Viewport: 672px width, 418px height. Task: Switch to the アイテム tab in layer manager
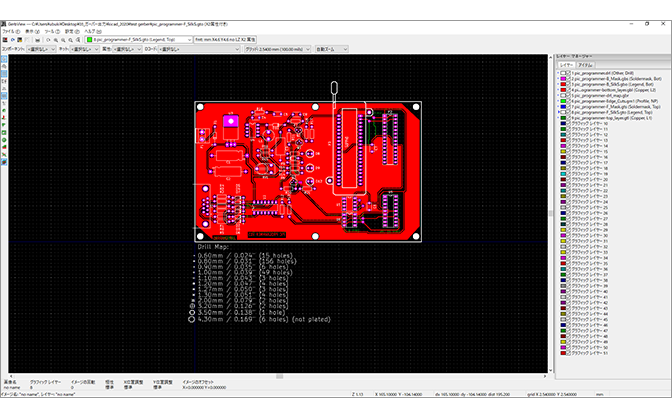[x=586, y=64]
